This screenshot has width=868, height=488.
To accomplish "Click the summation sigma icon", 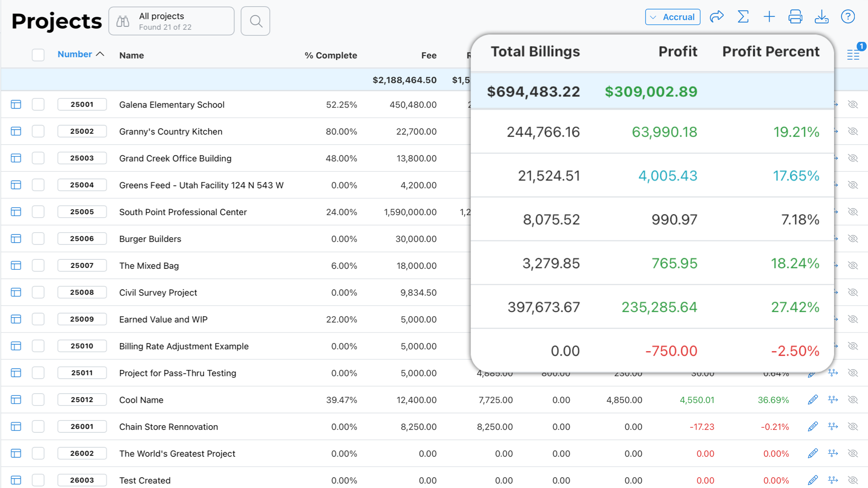I will 743,17.
